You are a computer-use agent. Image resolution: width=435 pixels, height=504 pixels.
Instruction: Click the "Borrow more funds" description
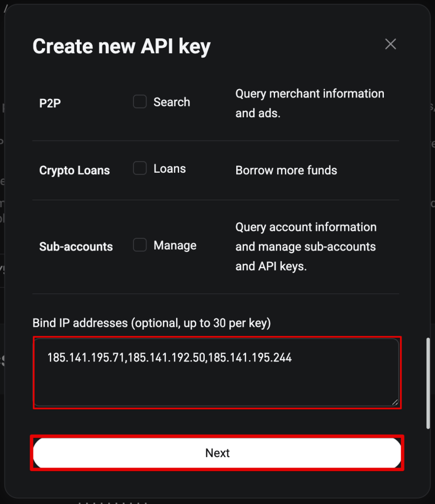pos(286,170)
